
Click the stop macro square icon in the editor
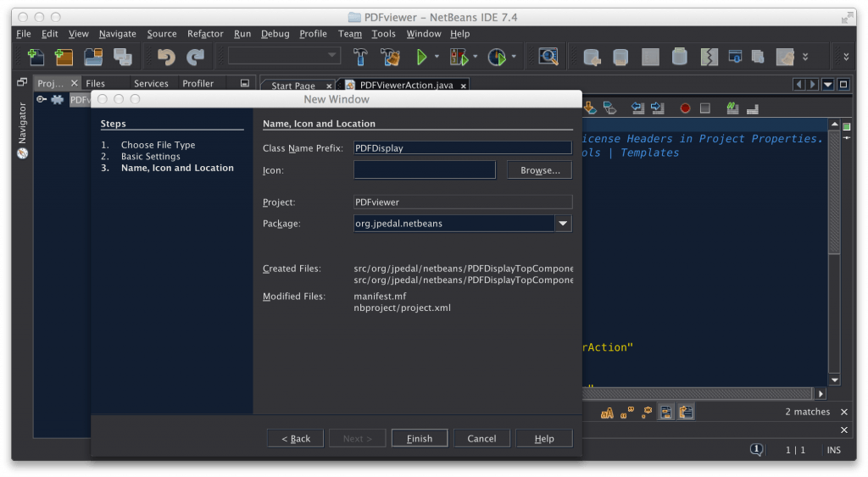pyautogui.click(x=704, y=108)
